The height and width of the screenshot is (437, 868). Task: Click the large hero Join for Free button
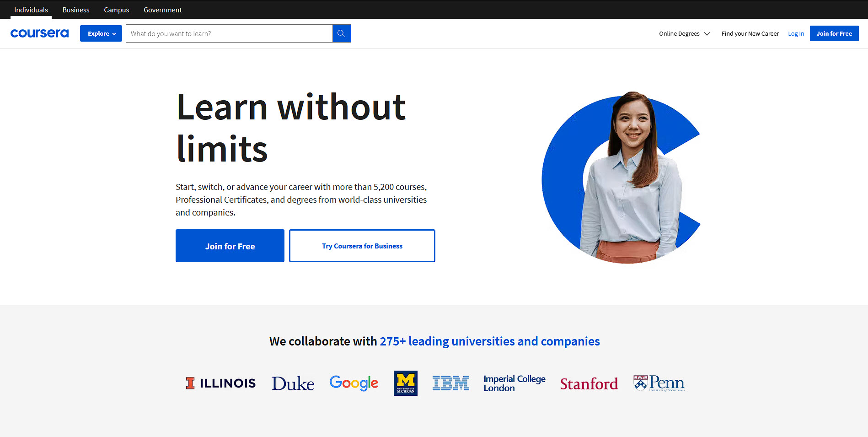point(230,246)
